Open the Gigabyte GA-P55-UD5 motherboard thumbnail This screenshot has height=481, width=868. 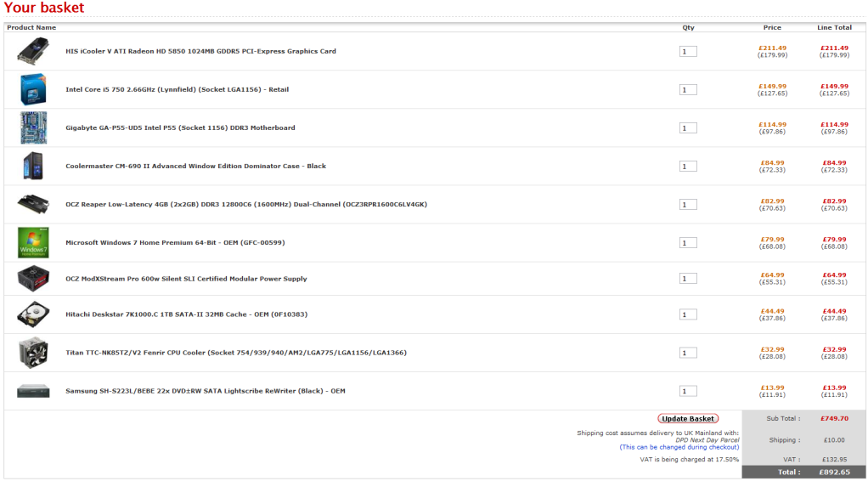[33, 127]
